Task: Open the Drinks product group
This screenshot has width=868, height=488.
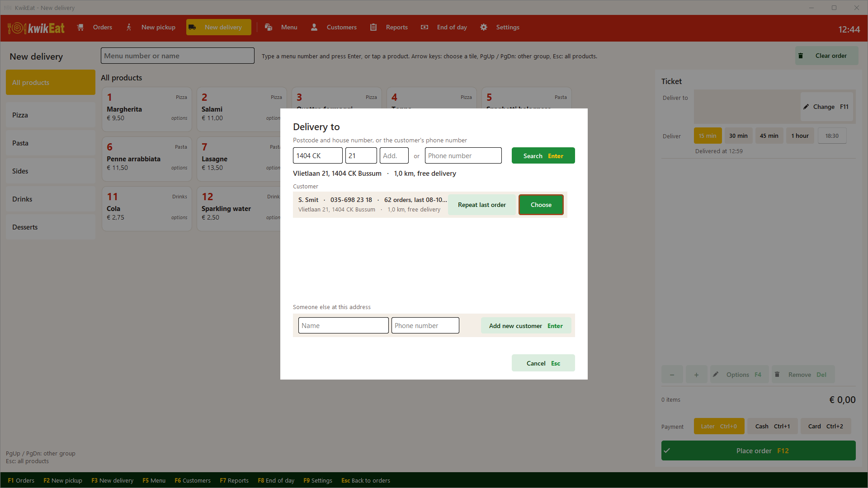Action: pos(51,199)
